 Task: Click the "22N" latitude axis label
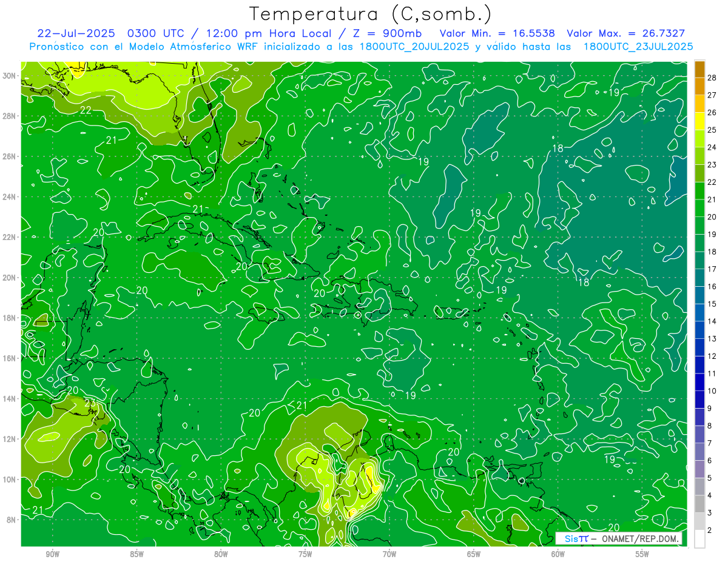coord(9,237)
